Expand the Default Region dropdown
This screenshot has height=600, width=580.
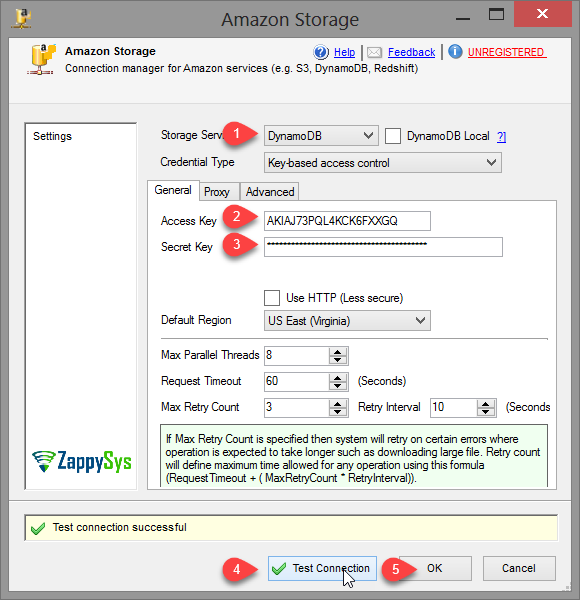[347, 320]
